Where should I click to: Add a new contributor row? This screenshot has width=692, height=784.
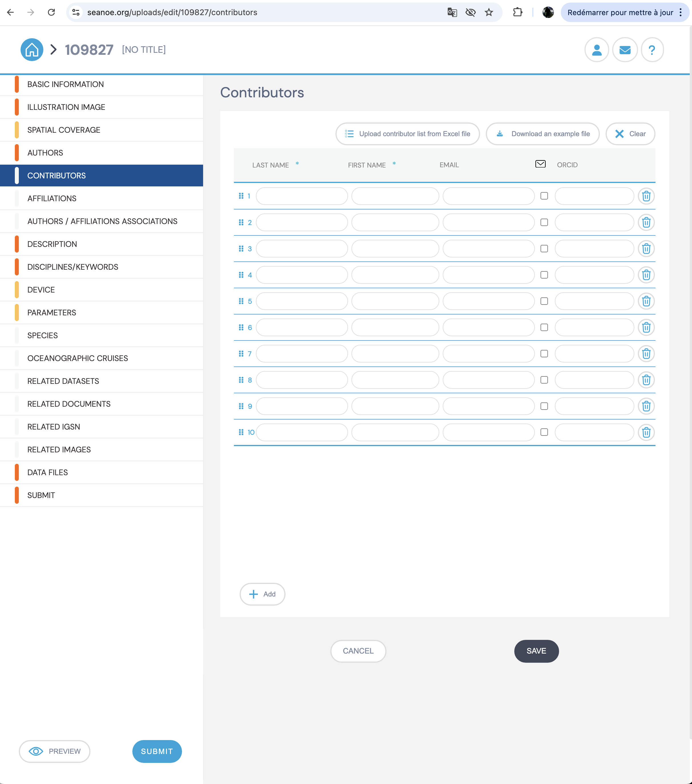262,594
